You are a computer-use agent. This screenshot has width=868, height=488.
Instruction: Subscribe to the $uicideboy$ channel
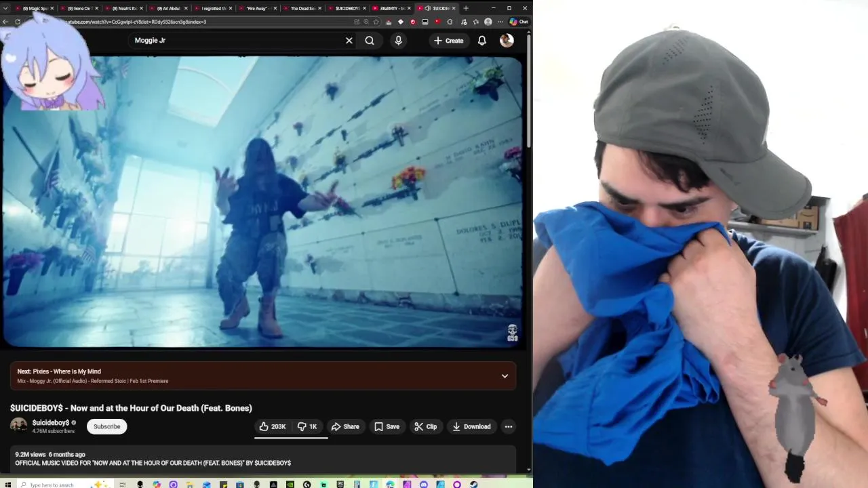(106, 426)
